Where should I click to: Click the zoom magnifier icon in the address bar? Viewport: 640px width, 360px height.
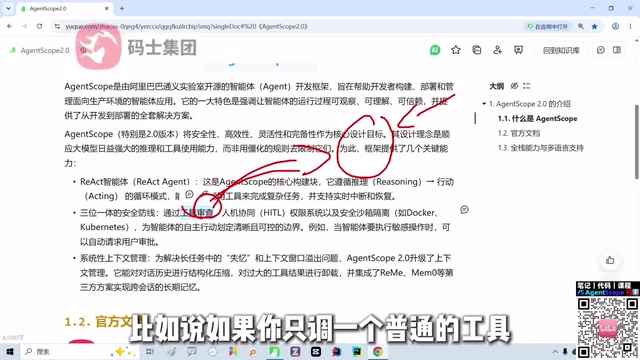[x=580, y=26]
